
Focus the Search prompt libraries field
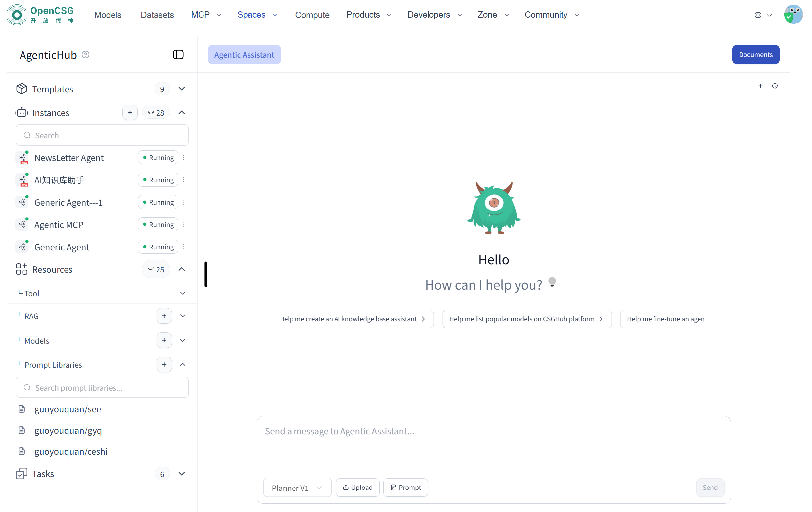tap(102, 388)
